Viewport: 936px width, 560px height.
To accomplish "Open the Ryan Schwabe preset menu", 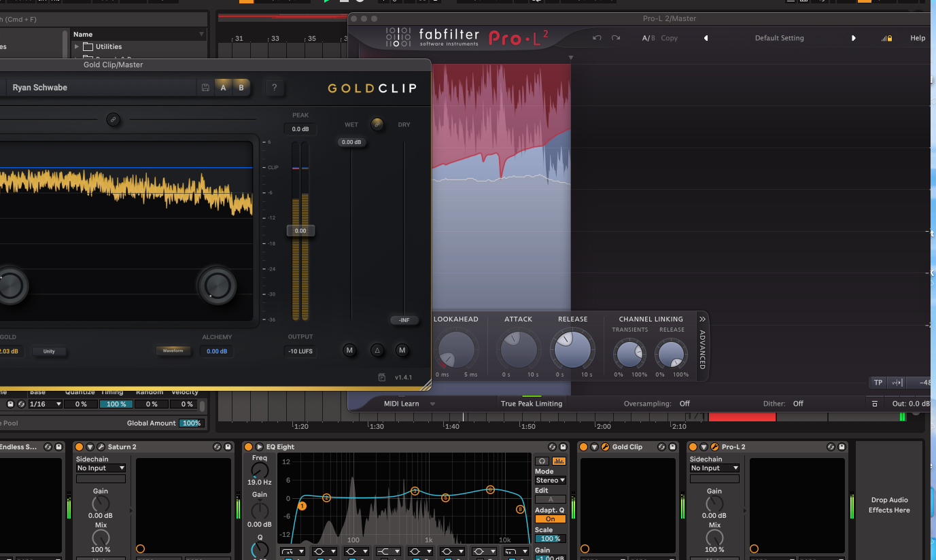I will click(102, 88).
